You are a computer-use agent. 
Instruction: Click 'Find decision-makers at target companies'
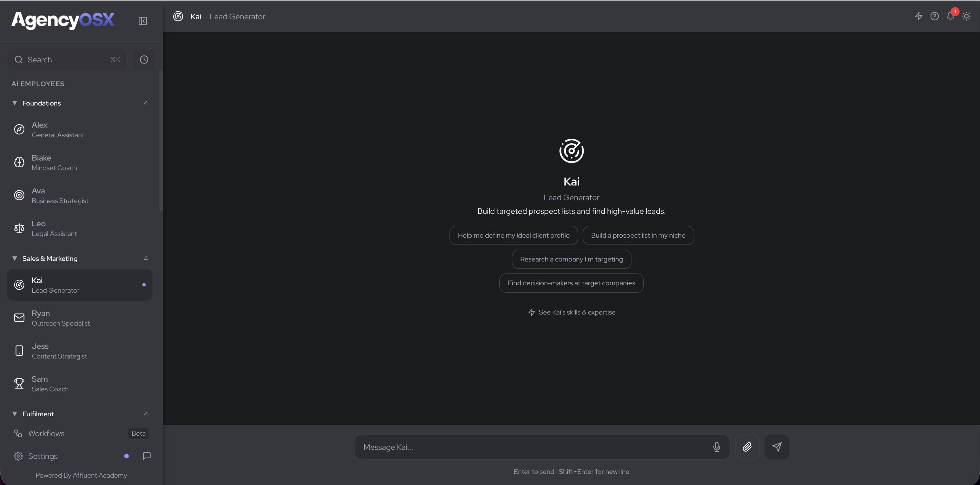pos(571,283)
